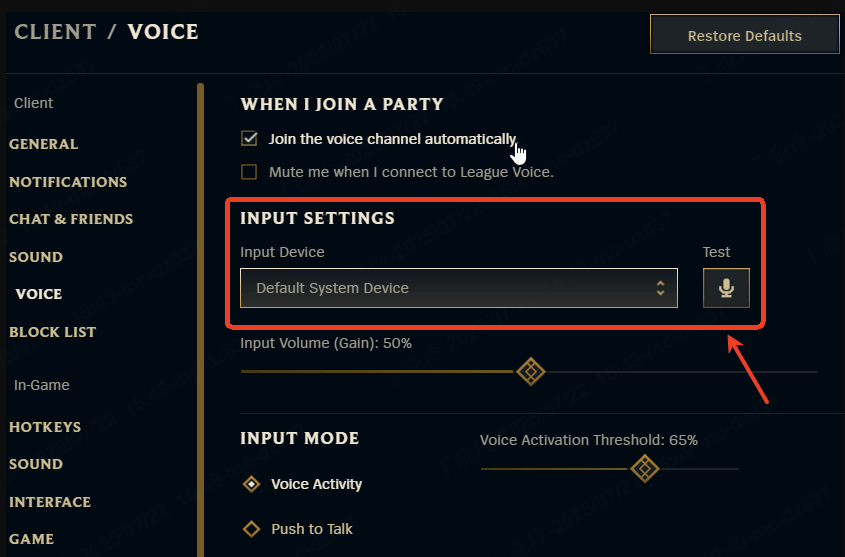Select Voice Activity input mode

tap(251, 484)
